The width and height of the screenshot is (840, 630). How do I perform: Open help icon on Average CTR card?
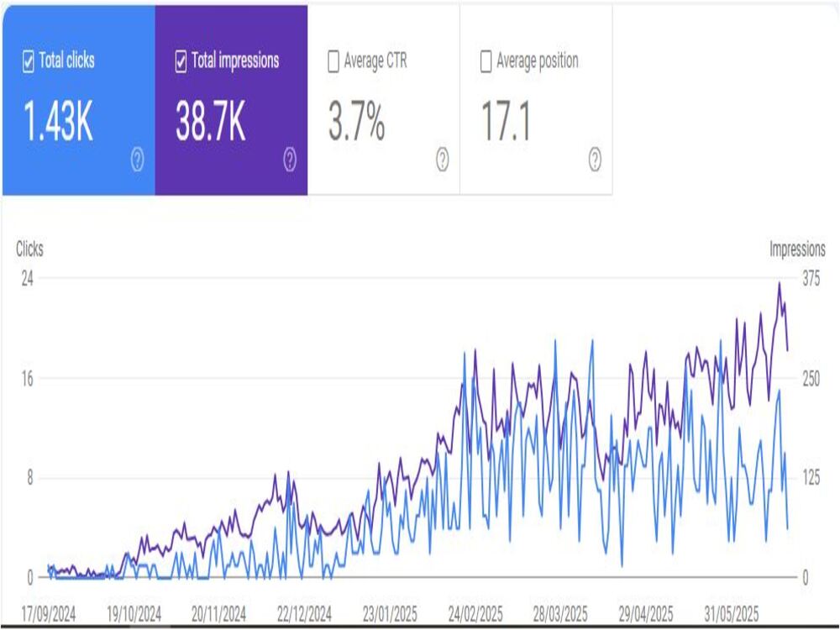click(443, 160)
